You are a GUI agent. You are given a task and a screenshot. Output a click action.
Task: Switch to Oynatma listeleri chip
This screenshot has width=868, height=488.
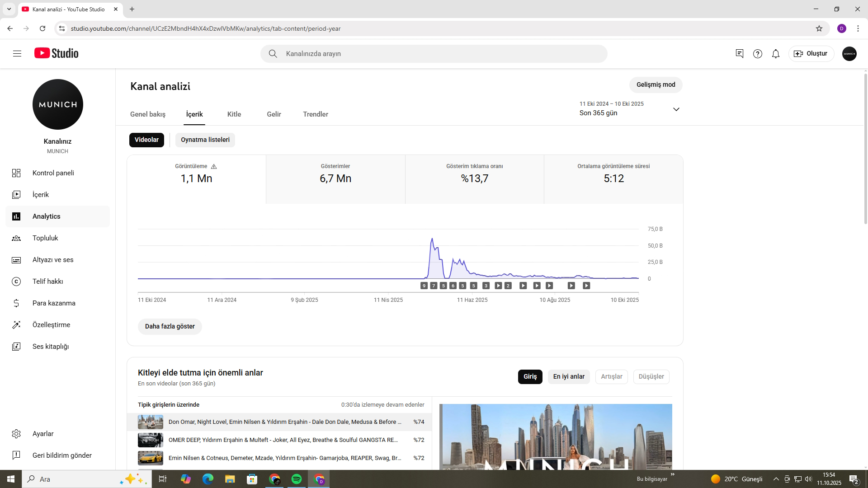[205, 140]
